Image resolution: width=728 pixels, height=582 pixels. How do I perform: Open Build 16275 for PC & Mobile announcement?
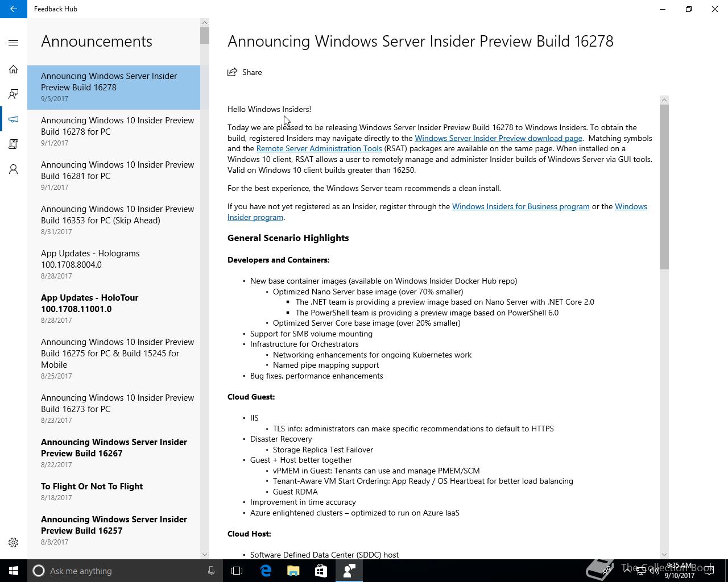click(x=114, y=359)
